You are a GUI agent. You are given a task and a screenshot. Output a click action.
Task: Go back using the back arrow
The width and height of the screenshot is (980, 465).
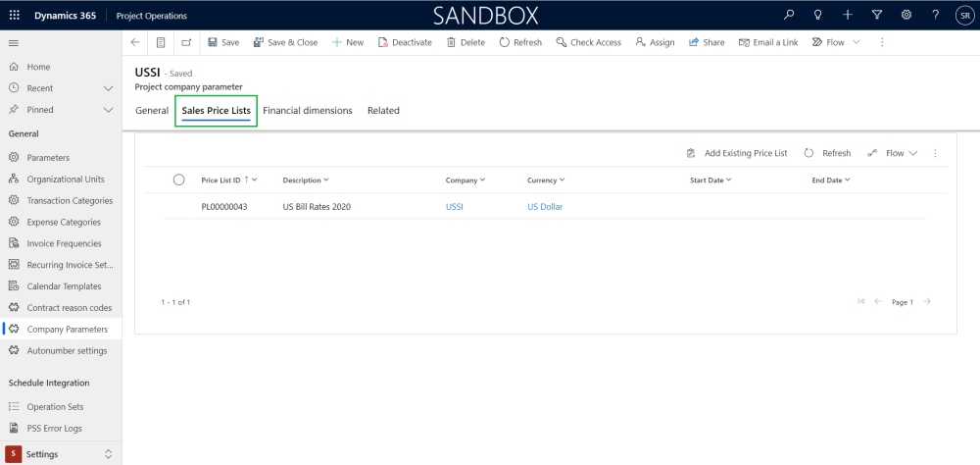pos(135,42)
